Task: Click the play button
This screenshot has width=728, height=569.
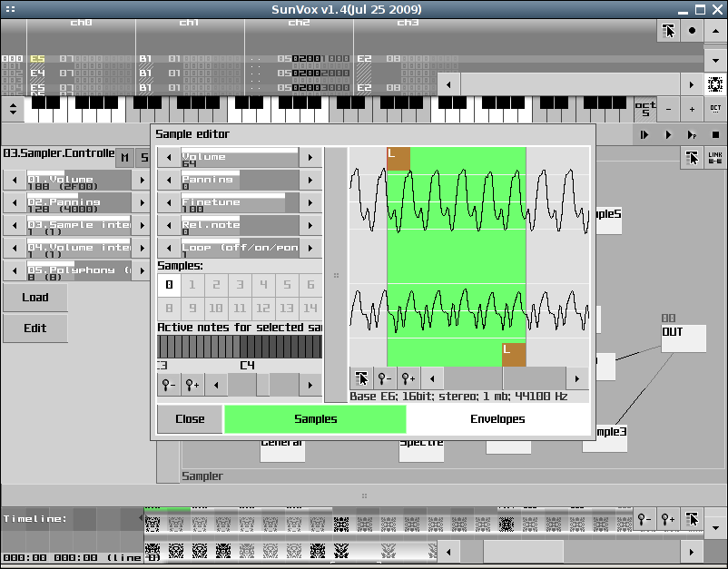Action: pyautogui.click(x=668, y=135)
